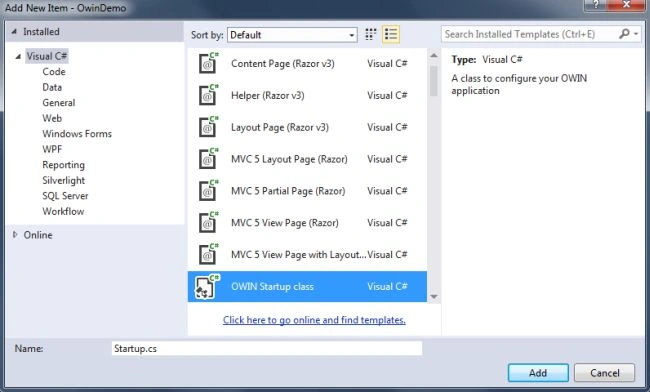Switch to medium icons list view

pos(390,34)
